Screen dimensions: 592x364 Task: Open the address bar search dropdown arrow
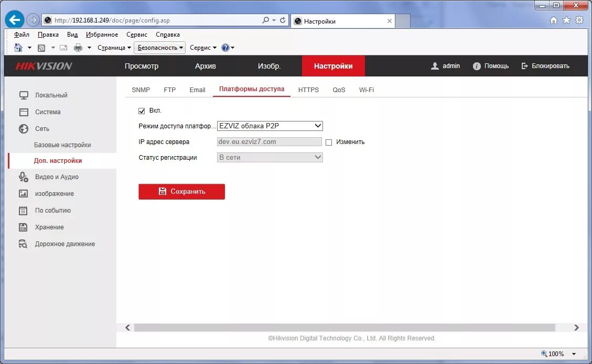tap(274, 20)
